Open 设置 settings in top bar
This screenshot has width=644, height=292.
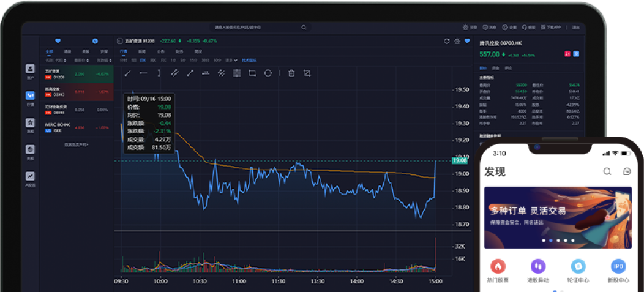click(x=509, y=28)
